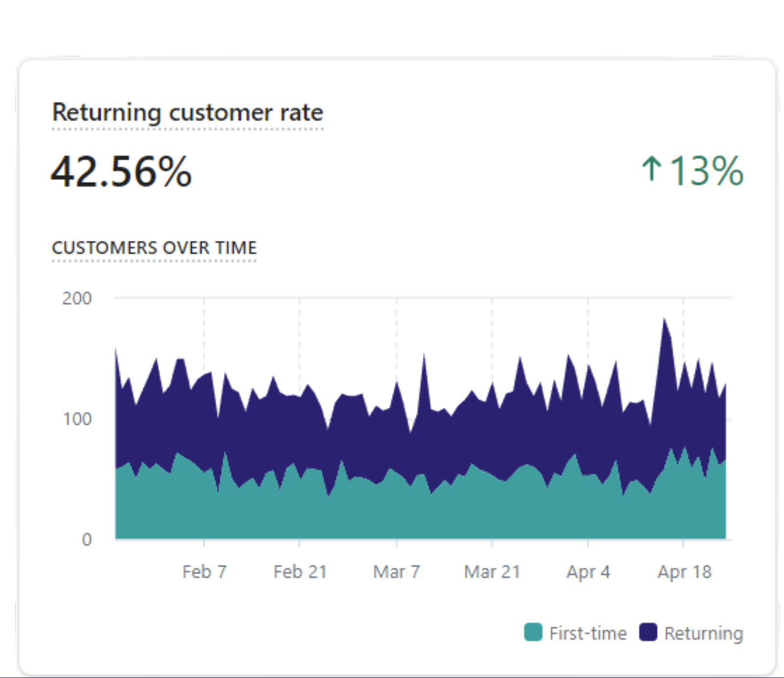Click the Mar 21 axis label

492,572
